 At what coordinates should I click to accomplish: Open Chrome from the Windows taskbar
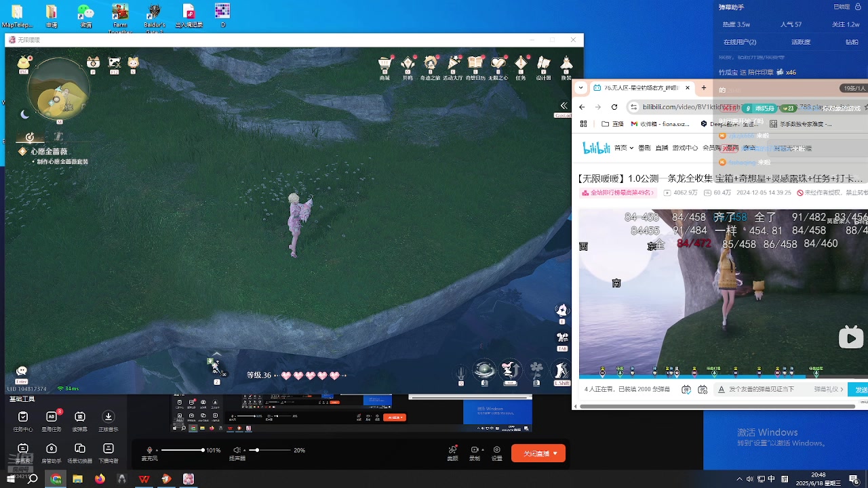point(56,479)
